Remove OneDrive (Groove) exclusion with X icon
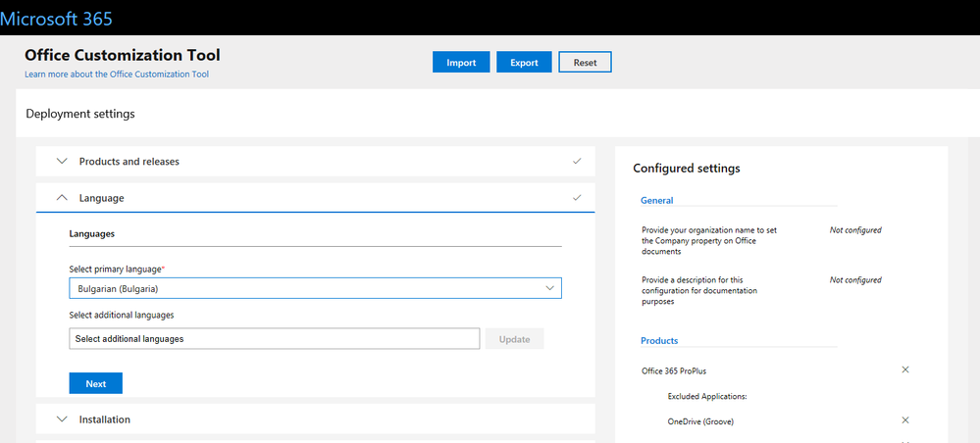 905,419
